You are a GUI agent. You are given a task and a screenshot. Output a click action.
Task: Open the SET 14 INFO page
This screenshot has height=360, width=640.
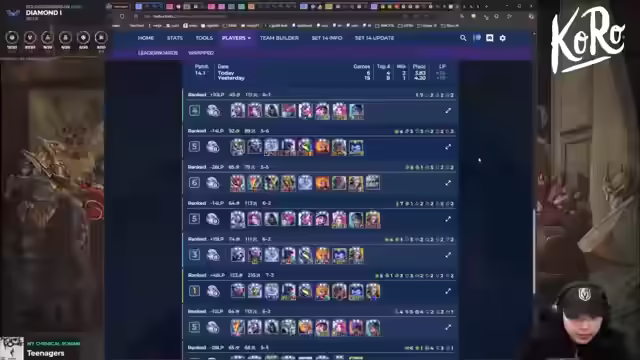pos(327,38)
